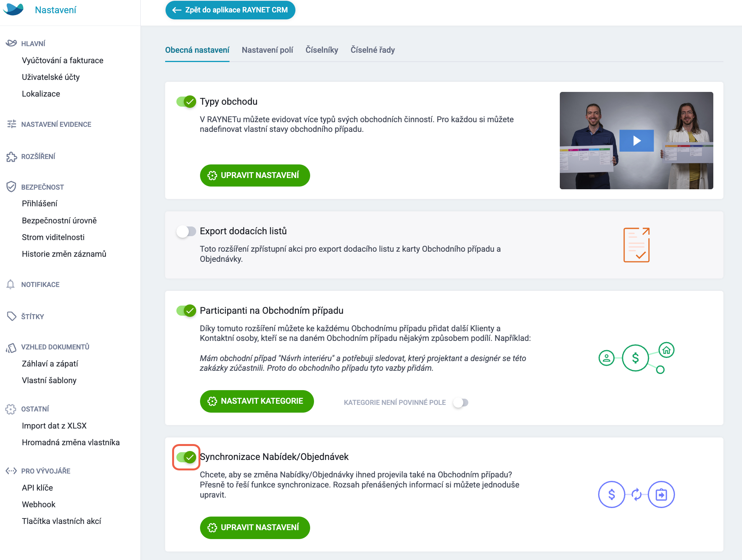Click the HLAVNÍ section handshake icon

11,43
